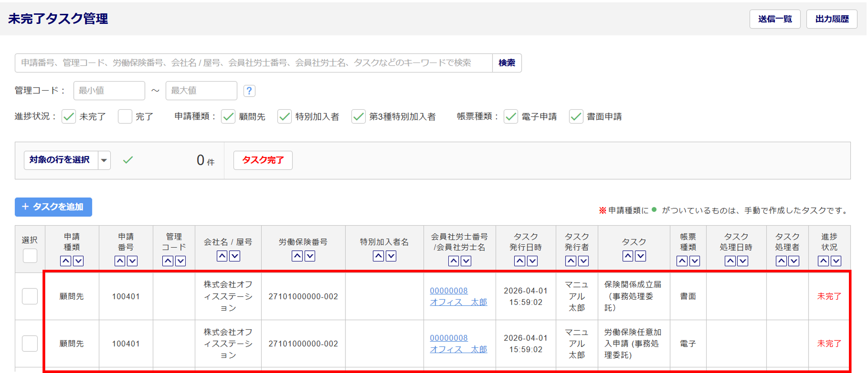
Task: Open the 00000008 link in first row
Action: point(449,291)
